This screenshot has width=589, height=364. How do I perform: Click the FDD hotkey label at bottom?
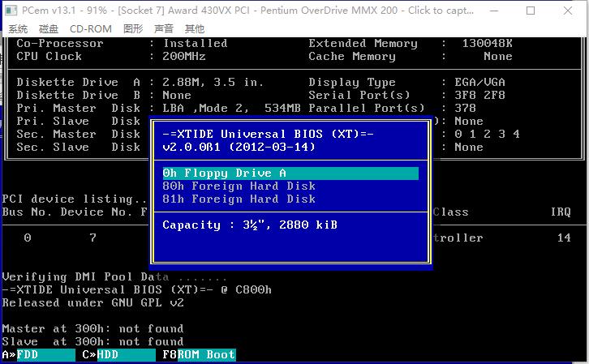coord(45,354)
